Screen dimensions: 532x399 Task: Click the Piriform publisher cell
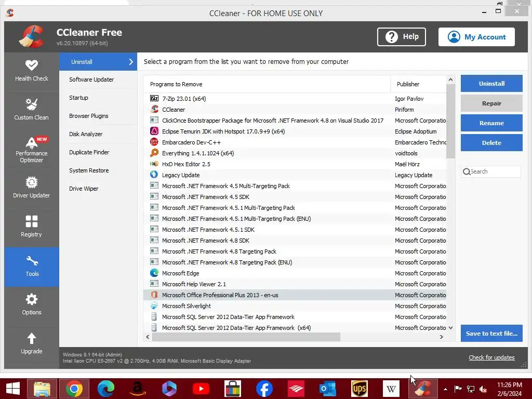404,110
